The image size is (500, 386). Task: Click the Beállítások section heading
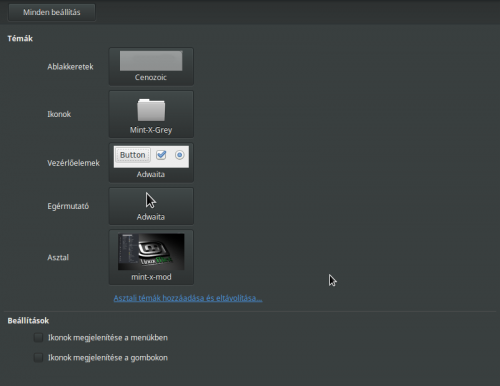[28, 321]
